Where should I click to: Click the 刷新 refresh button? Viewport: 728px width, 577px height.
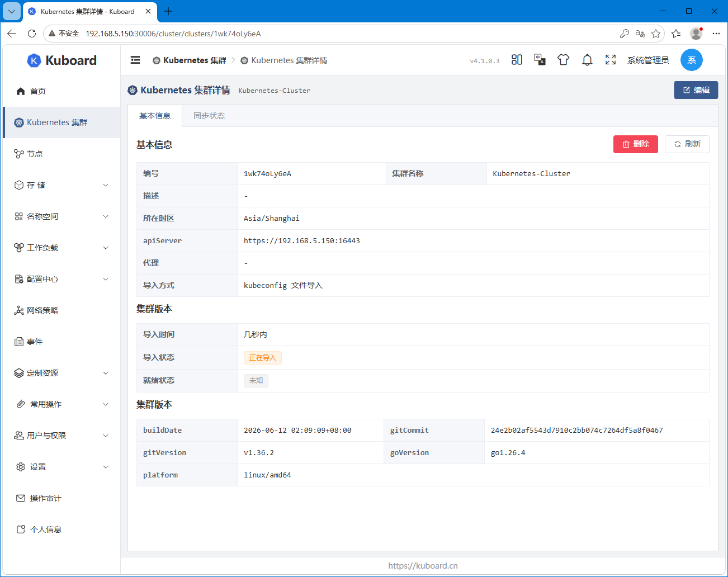687,144
